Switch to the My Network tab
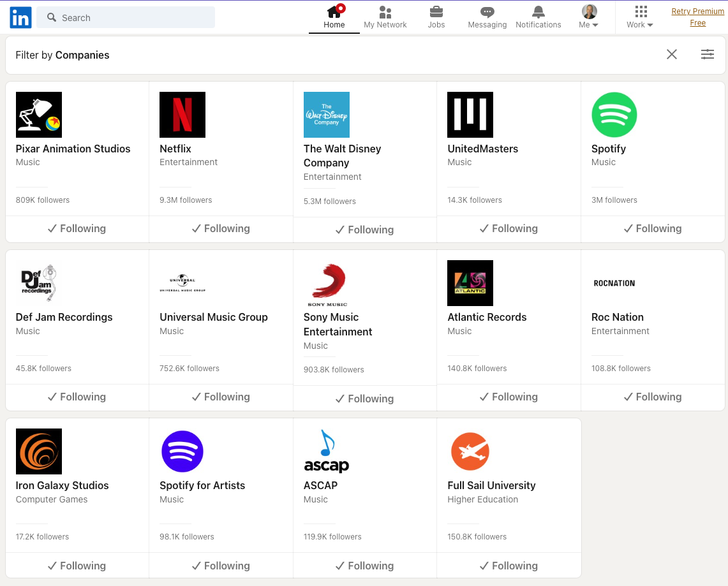Screen dimensions: 728x586 pyautogui.click(x=385, y=17)
